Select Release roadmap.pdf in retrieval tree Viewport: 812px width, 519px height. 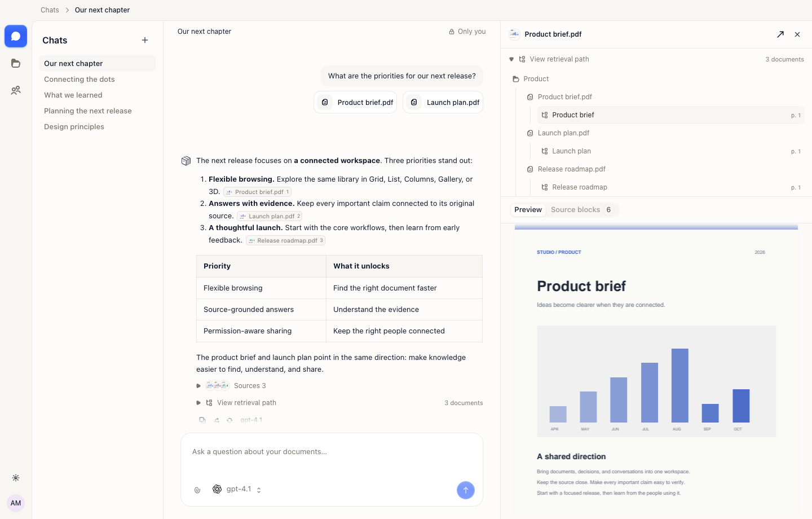(566, 169)
